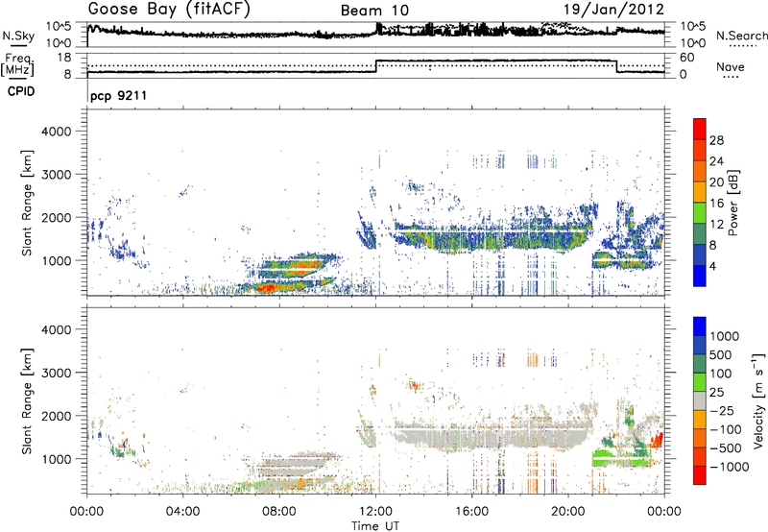Click the 'Goose Bay (fitACF)' plot title

tap(169, 9)
